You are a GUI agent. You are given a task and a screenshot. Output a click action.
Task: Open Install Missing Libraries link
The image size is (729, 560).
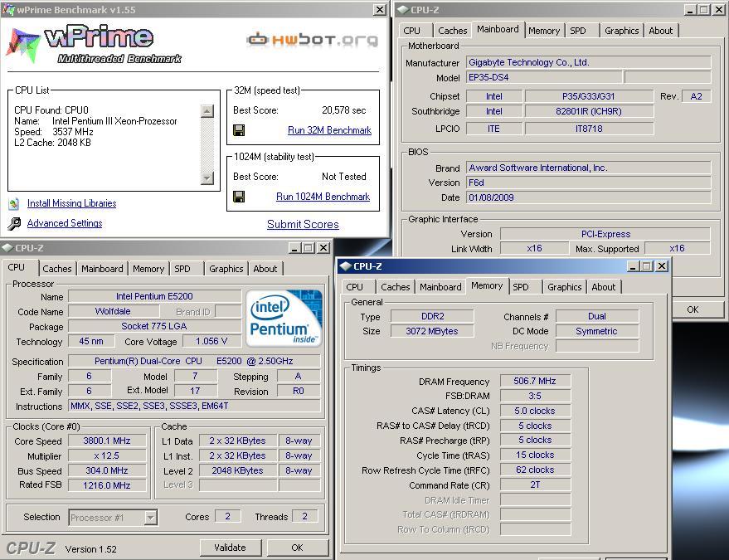(x=71, y=203)
